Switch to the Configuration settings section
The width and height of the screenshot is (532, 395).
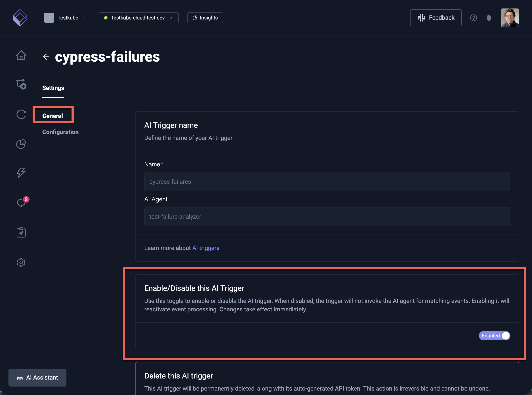click(x=60, y=132)
